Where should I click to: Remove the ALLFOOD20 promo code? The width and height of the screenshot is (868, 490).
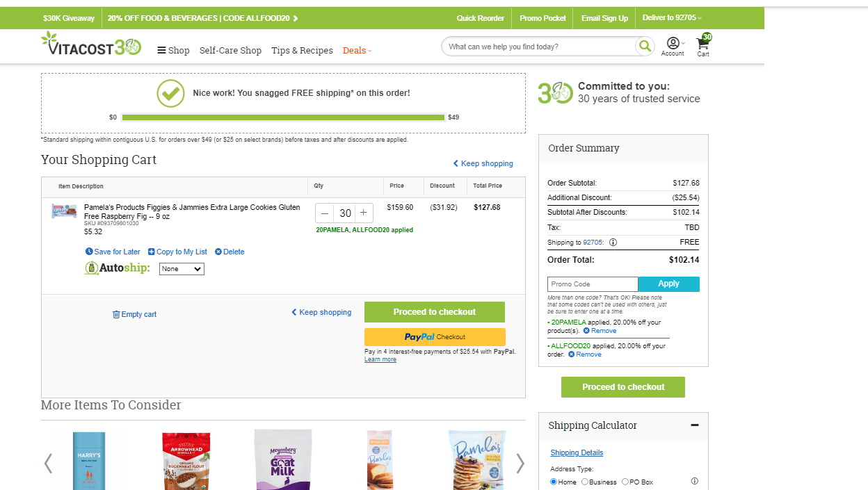coord(584,354)
